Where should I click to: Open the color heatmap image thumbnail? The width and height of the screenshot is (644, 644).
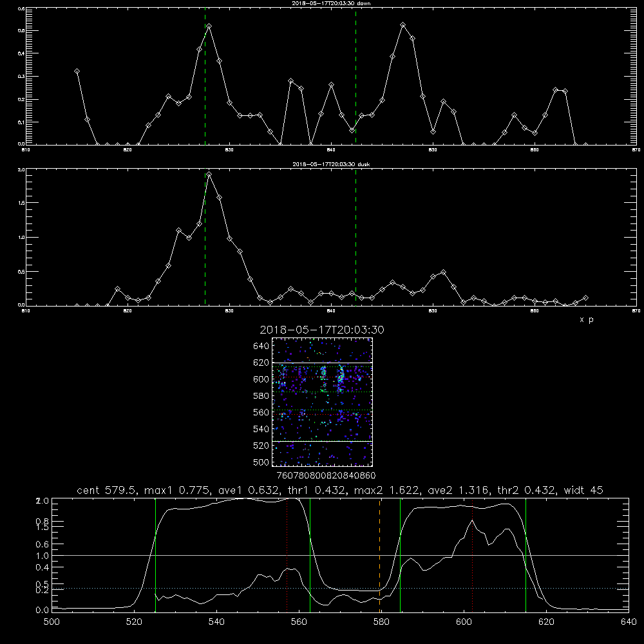click(x=322, y=402)
